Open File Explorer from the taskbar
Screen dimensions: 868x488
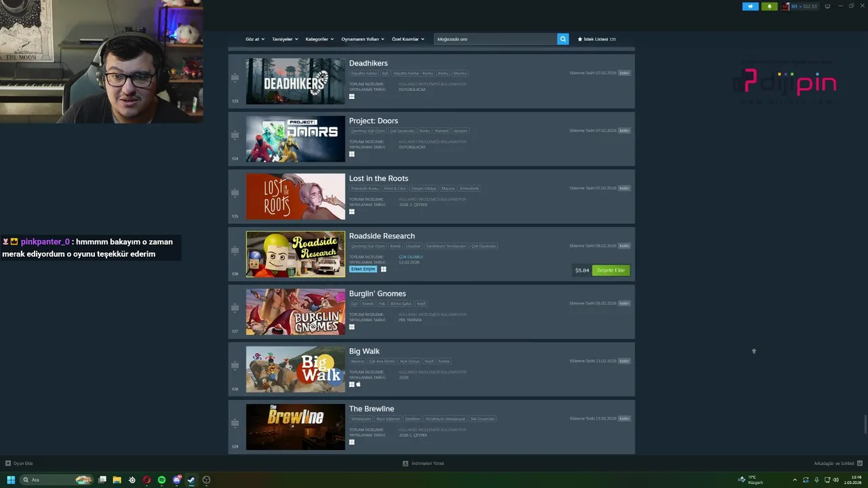click(117, 480)
